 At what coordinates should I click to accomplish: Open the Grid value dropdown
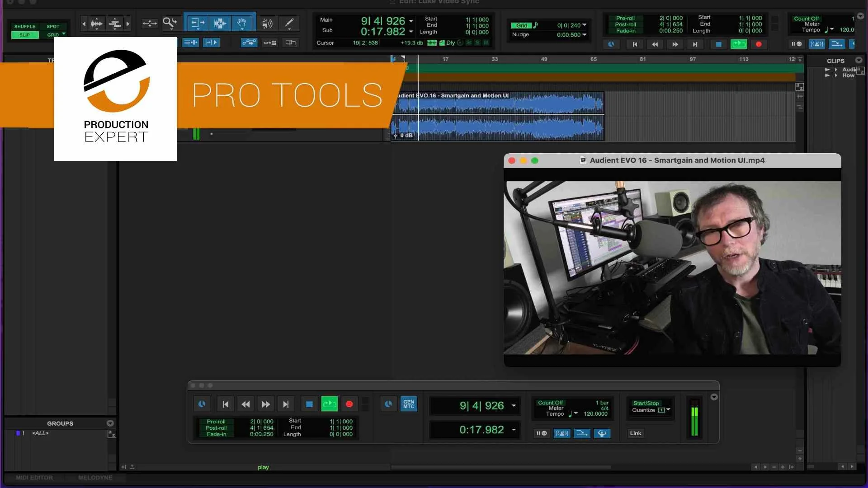click(x=585, y=25)
